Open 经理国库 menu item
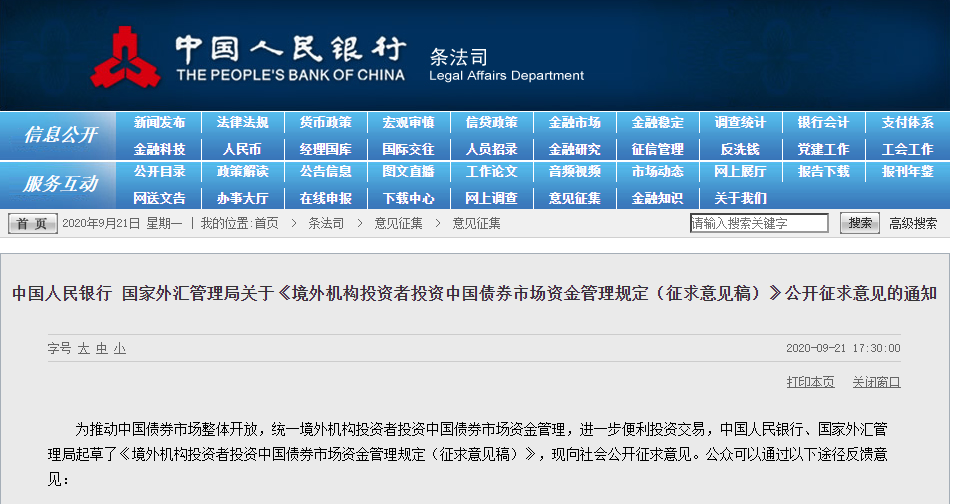This screenshot has width=953, height=504. click(x=325, y=149)
